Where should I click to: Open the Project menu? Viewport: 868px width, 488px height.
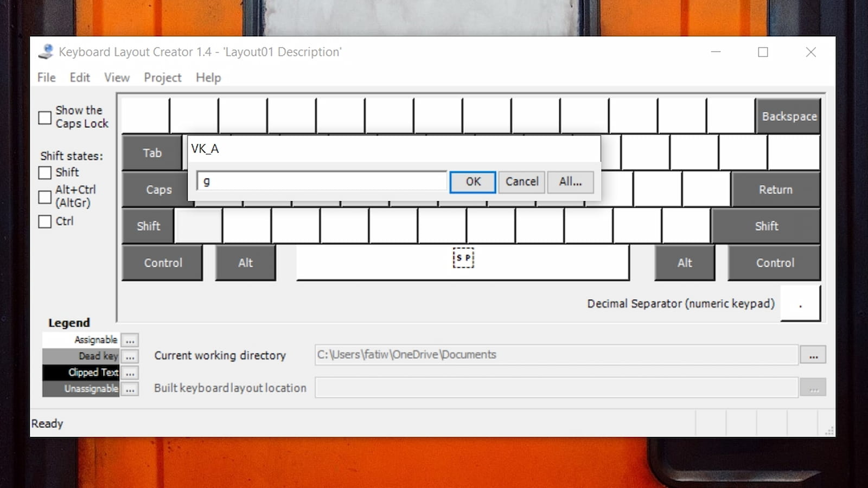pyautogui.click(x=162, y=78)
